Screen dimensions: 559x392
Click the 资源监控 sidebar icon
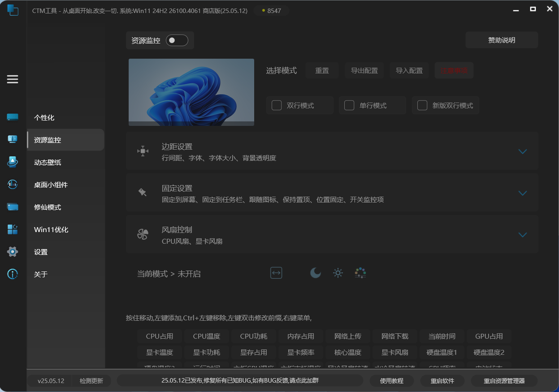13,139
